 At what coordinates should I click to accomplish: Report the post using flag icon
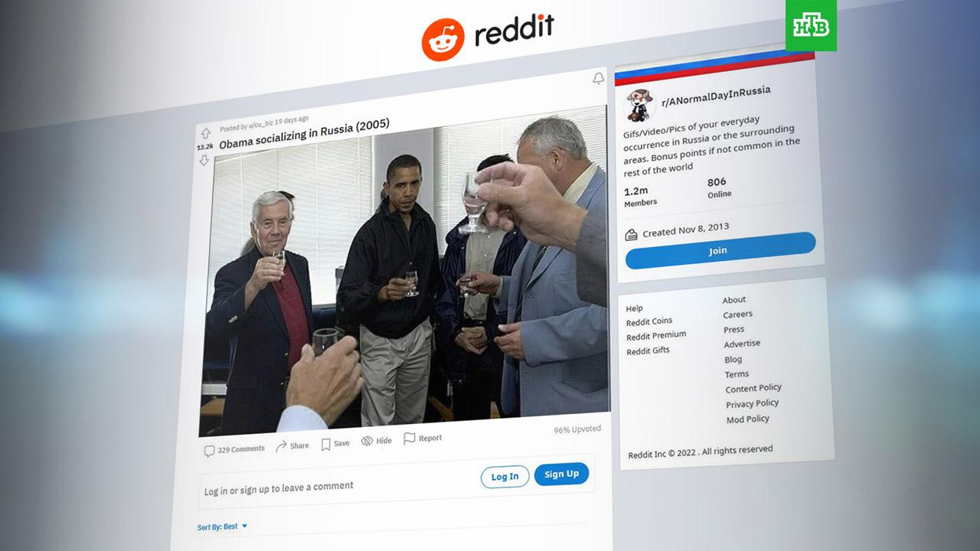point(410,439)
